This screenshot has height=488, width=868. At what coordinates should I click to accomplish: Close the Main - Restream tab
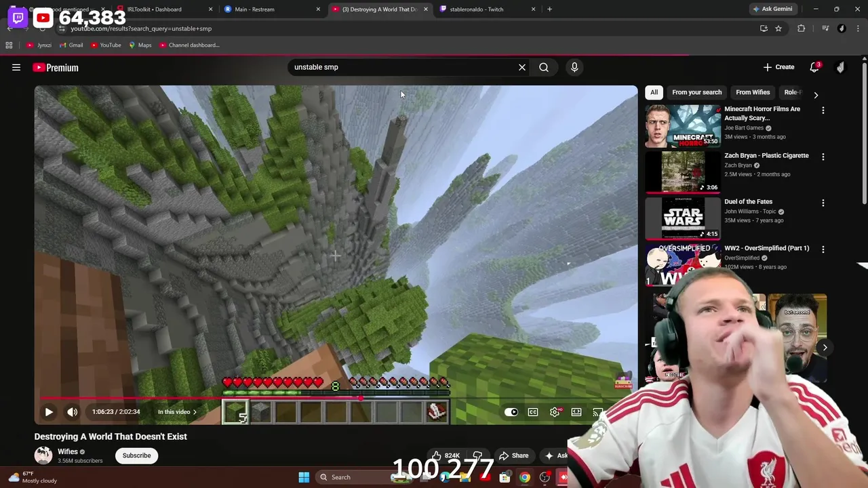point(318,9)
